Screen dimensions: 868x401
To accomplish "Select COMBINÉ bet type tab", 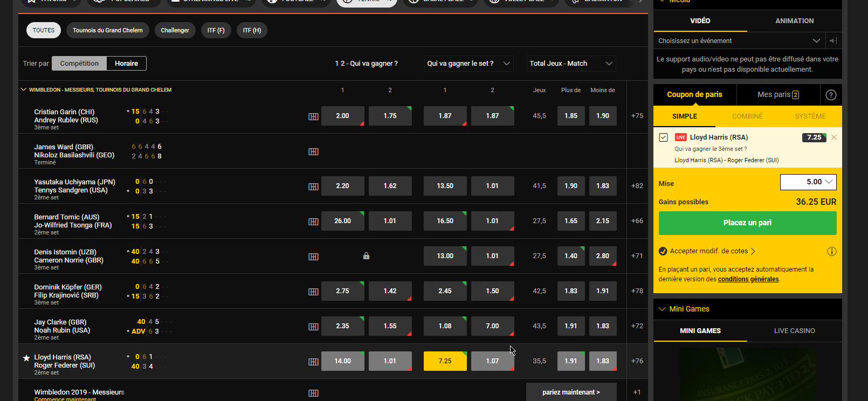I will pyautogui.click(x=747, y=116).
